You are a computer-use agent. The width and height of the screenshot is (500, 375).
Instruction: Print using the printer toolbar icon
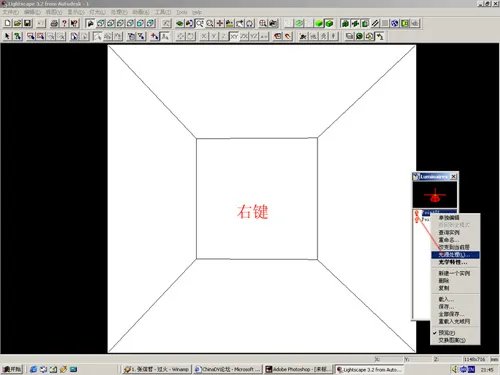54,23
